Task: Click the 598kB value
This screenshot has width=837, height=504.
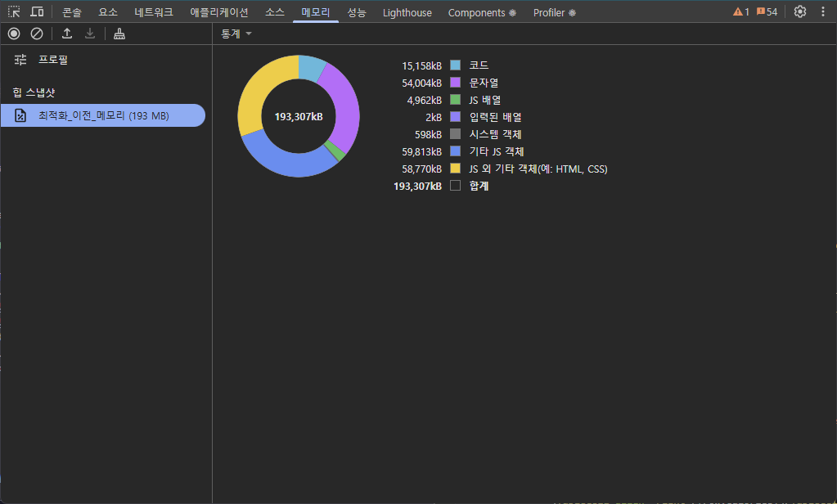Action: 428,134
